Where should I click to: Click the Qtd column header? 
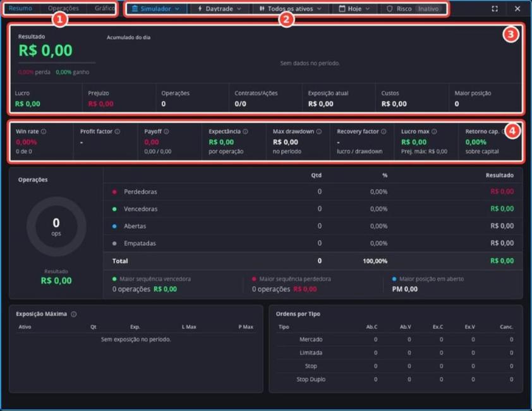click(x=316, y=175)
